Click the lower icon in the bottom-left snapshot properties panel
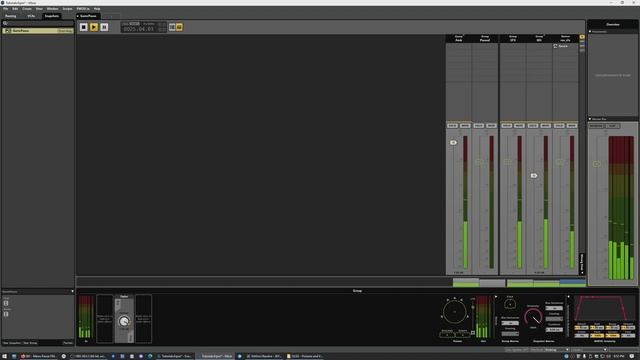Screen dimensions: 640x360 pos(6,314)
